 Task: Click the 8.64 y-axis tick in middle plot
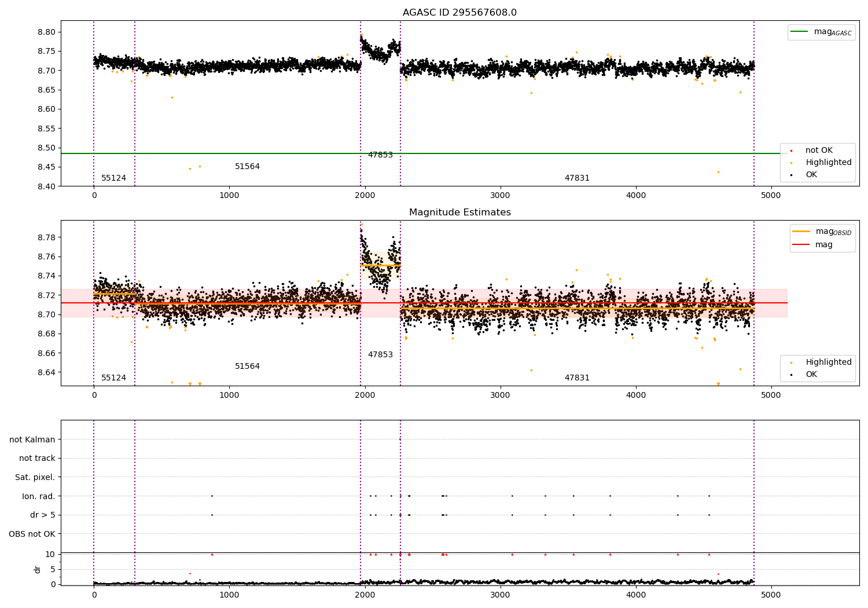pyautogui.click(x=47, y=373)
